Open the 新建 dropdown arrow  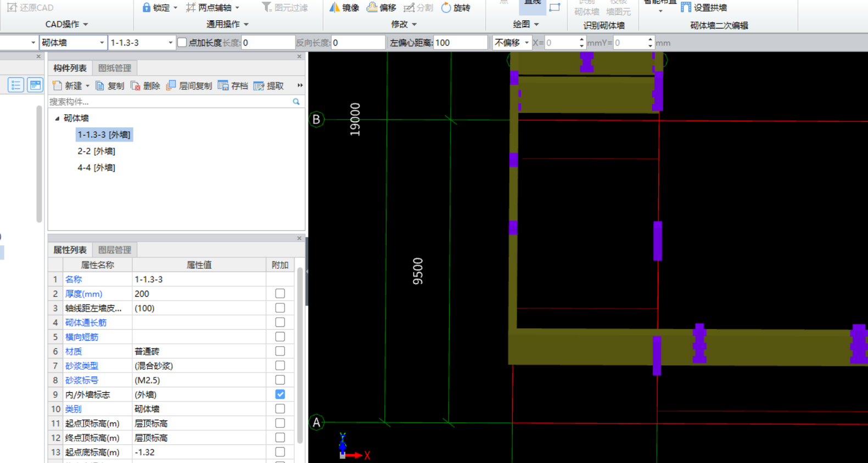click(87, 86)
